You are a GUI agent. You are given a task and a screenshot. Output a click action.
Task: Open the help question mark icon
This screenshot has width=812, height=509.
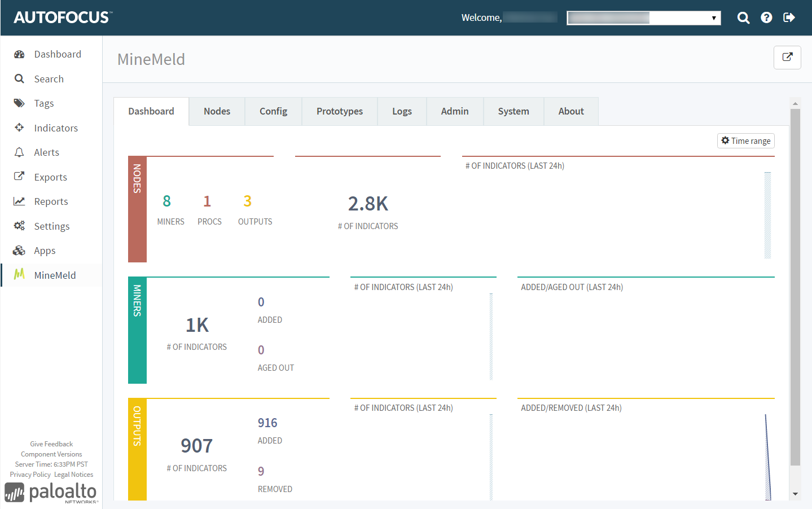coord(766,18)
